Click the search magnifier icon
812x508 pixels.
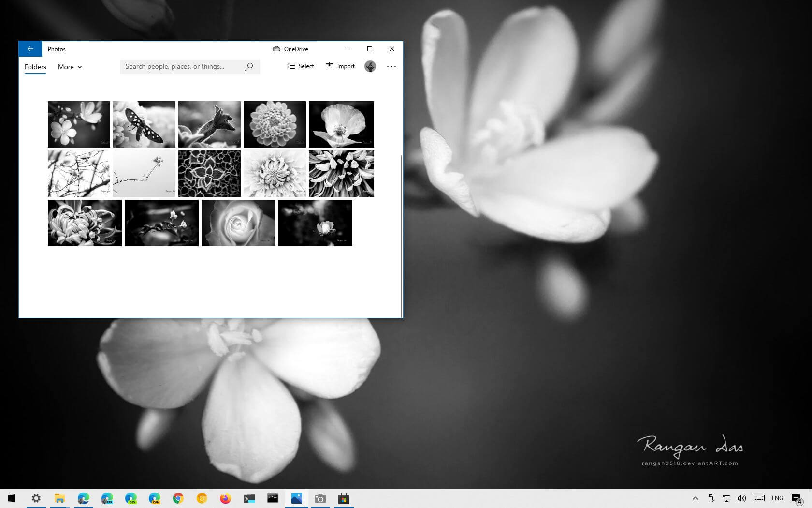[x=249, y=67]
